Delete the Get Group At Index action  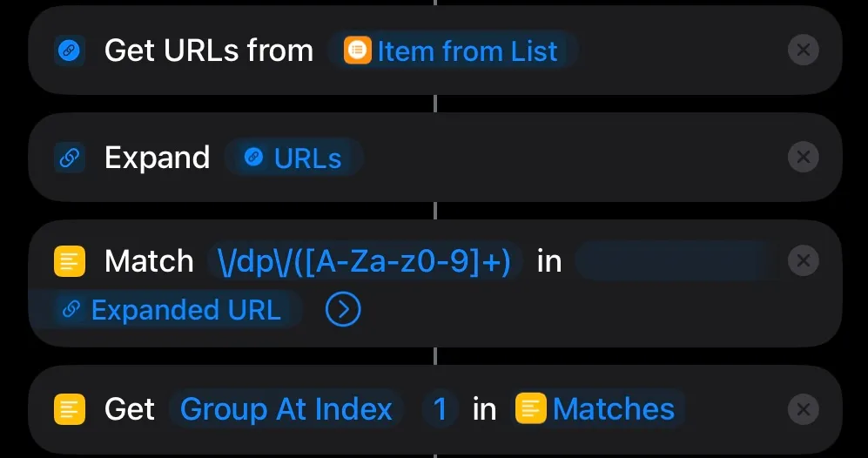point(803,409)
